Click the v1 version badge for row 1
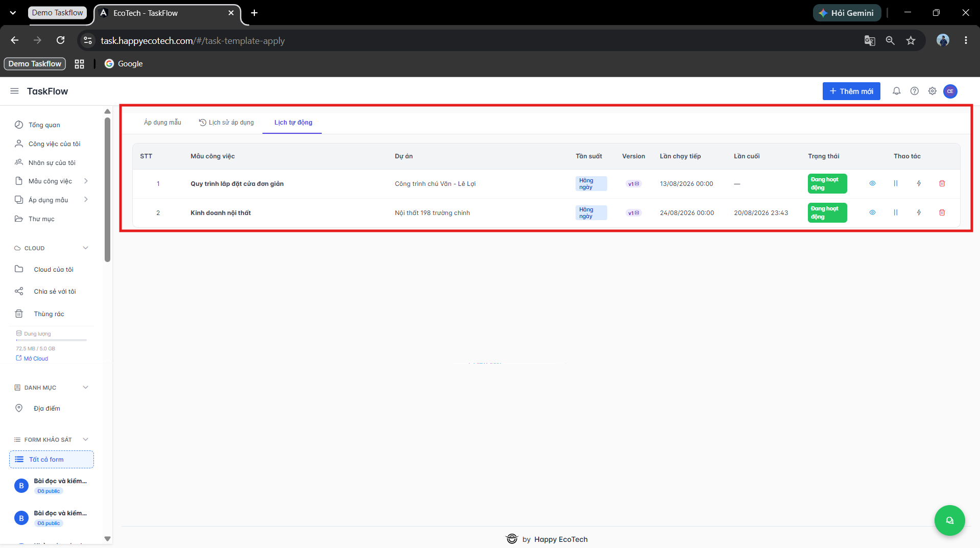This screenshot has width=980, height=548. point(633,184)
